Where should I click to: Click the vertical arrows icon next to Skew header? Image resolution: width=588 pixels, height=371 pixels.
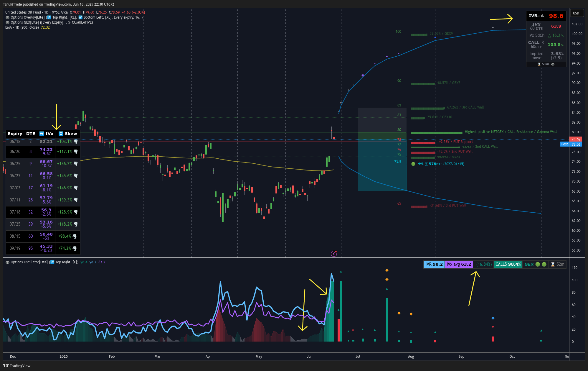point(61,134)
